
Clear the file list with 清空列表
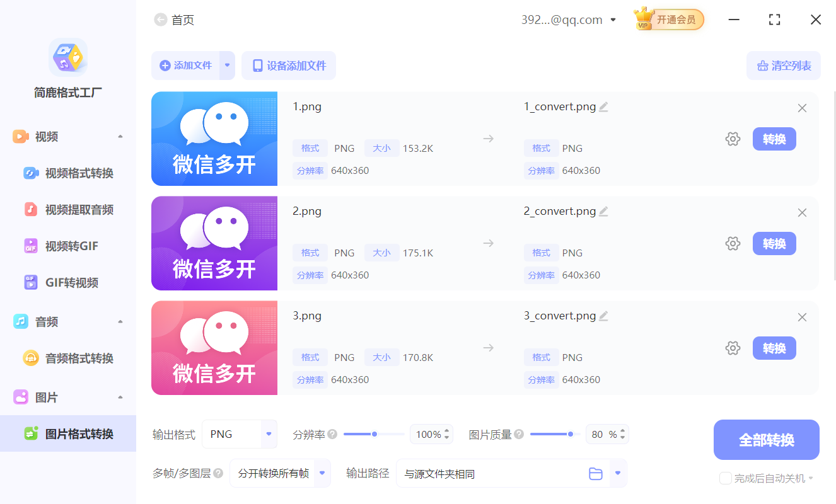783,65
